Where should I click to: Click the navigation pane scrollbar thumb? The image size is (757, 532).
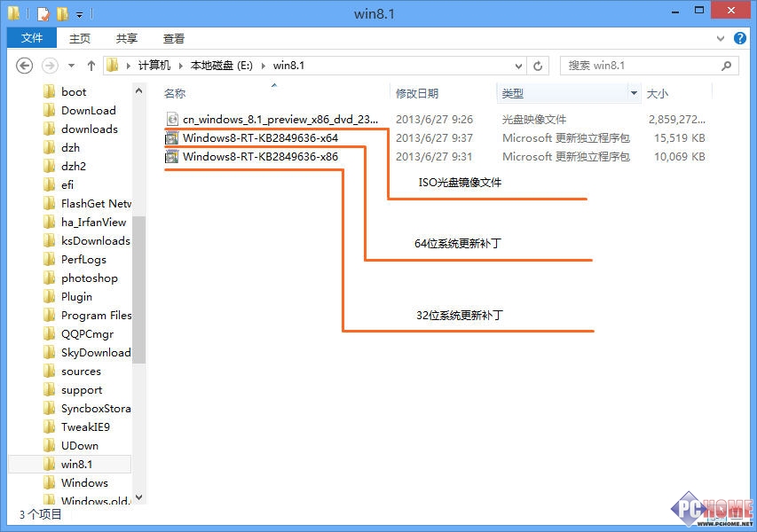point(139,289)
